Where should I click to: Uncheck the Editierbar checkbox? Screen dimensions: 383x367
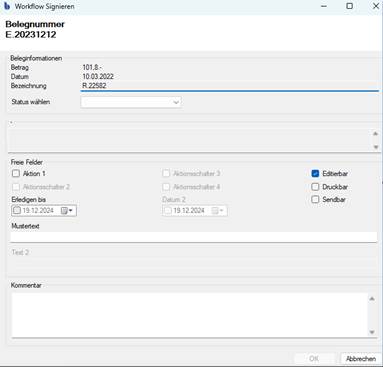point(315,174)
